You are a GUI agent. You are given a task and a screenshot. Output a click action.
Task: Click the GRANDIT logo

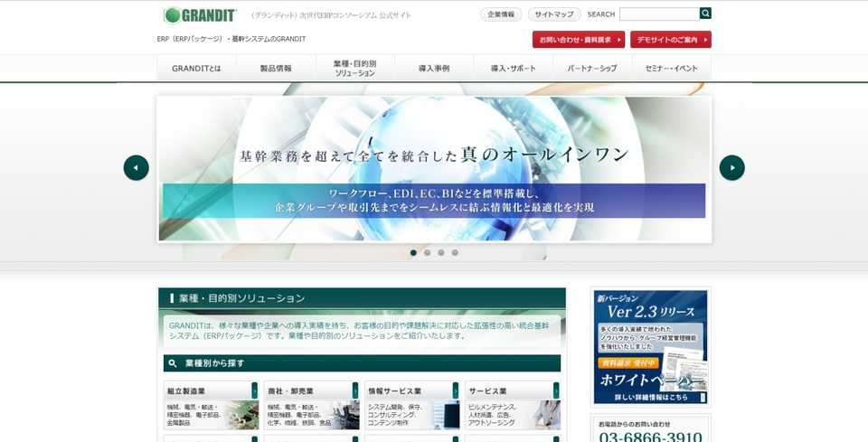(200, 15)
